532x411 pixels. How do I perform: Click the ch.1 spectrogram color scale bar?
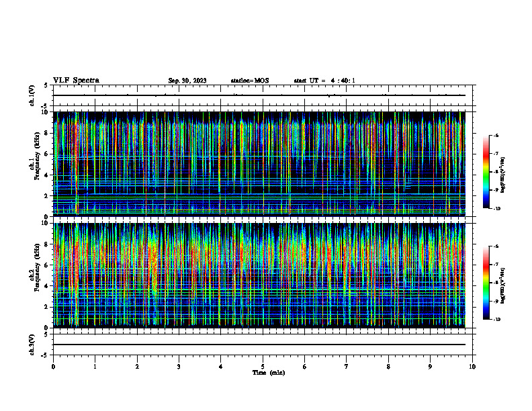point(486,172)
